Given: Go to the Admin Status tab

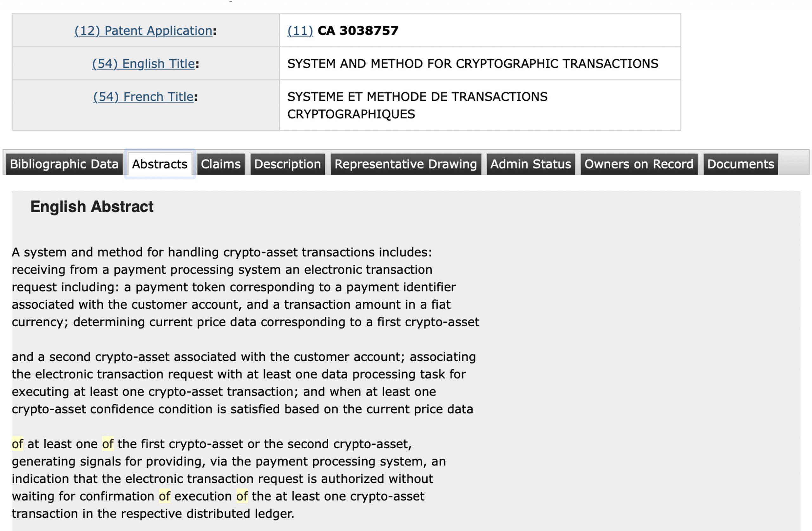Looking at the screenshot, I should click(531, 164).
